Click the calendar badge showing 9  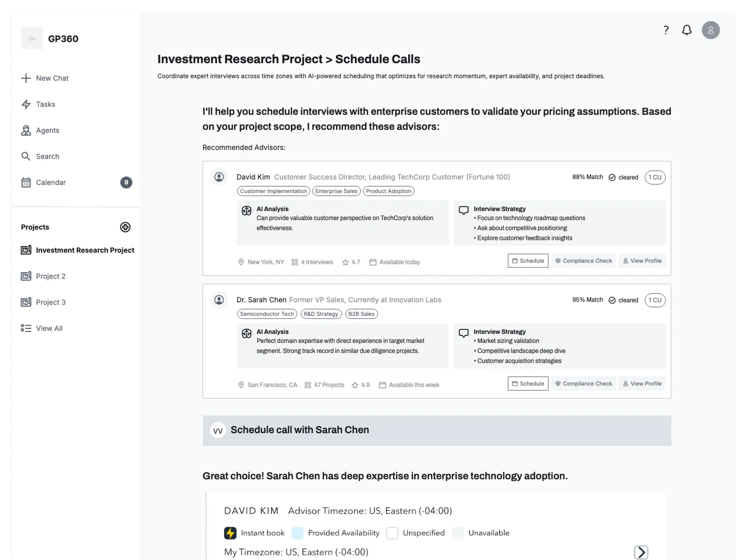(x=126, y=182)
